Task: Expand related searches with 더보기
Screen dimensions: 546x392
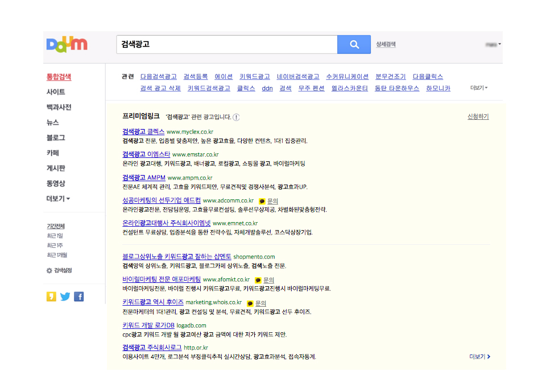Action: coord(479,88)
